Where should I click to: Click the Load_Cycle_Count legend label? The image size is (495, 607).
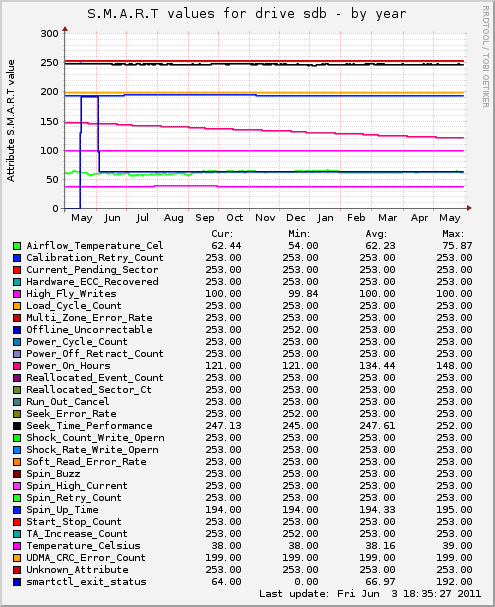coord(74,306)
